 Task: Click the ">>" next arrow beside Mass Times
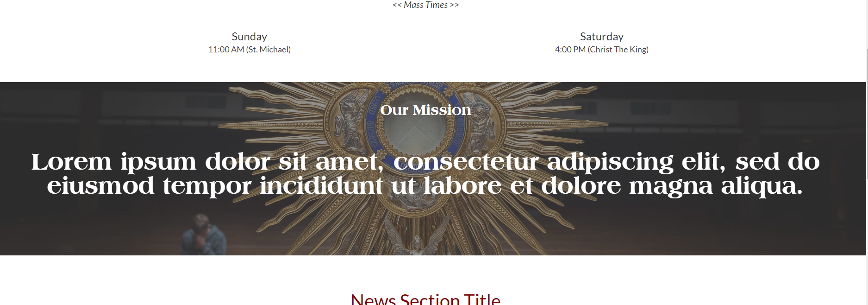(x=455, y=5)
